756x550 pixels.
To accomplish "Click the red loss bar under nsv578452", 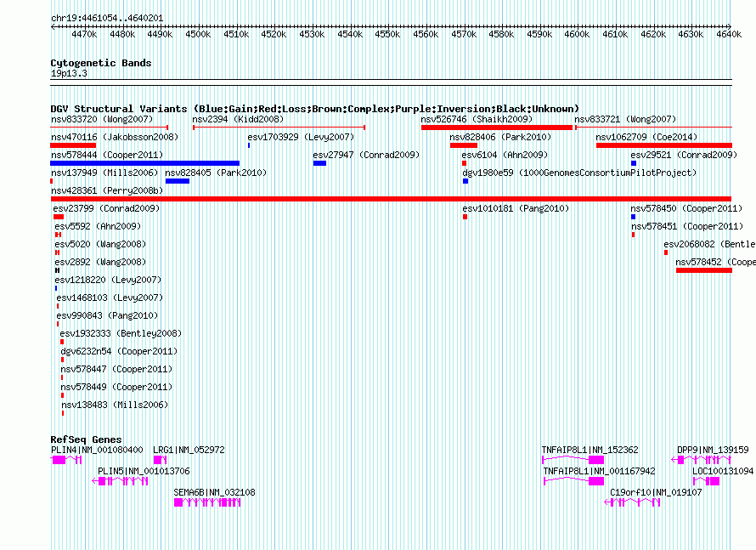I will (x=704, y=270).
